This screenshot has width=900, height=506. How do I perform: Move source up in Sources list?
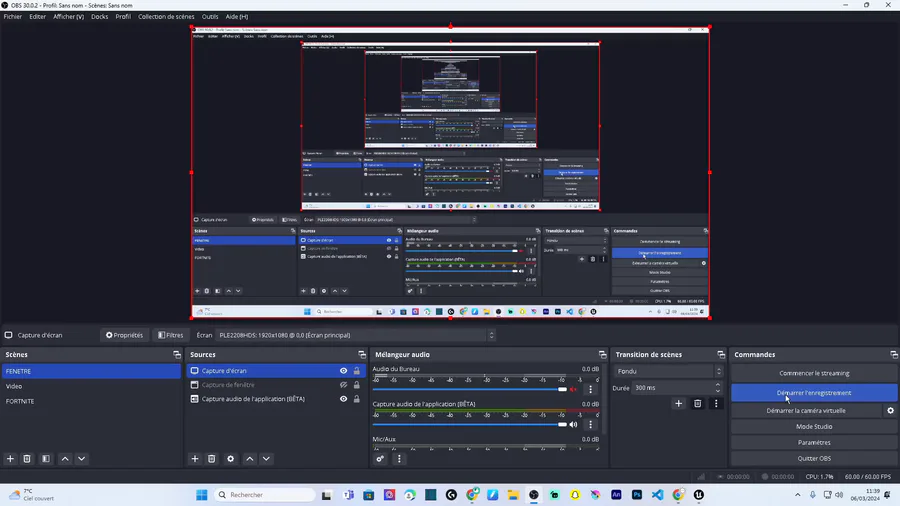click(x=250, y=459)
